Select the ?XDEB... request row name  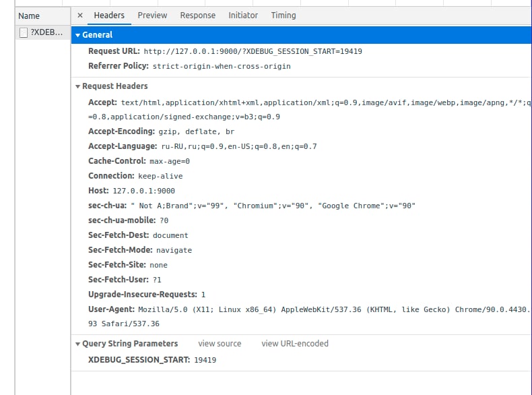pyautogui.click(x=46, y=32)
